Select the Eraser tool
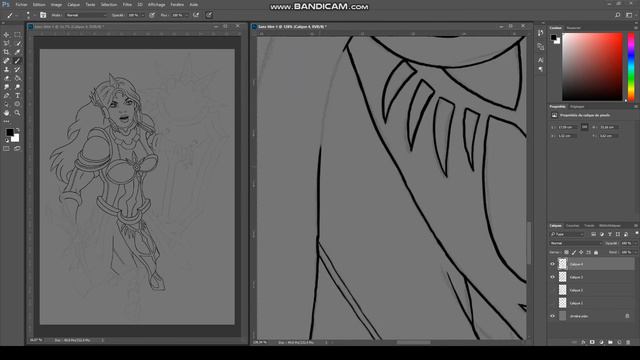Screen dimensions: 640x360 [x=6, y=78]
